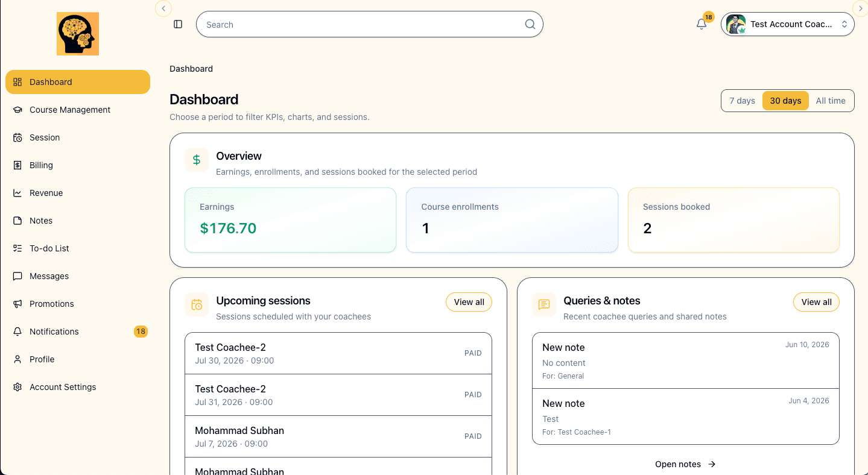Image resolution: width=868 pixels, height=475 pixels.
Task: Click the To-do List checklist icon
Action: [x=17, y=248]
